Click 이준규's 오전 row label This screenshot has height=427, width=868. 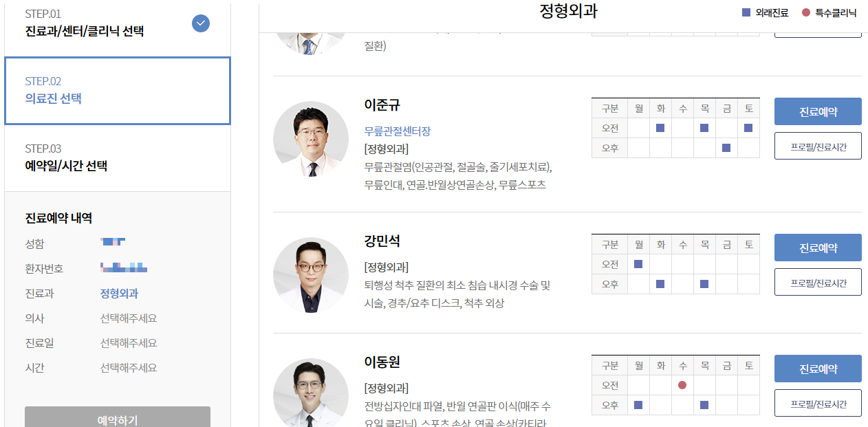[609, 128]
